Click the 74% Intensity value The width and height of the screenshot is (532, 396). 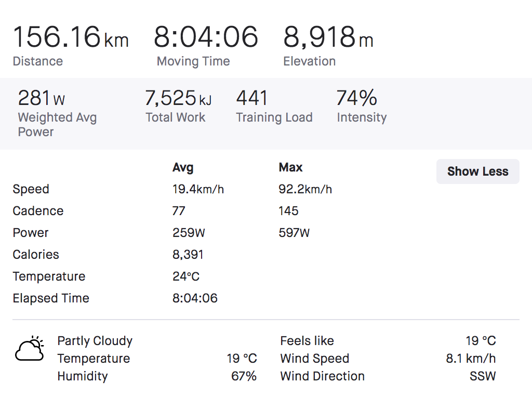[356, 98]
